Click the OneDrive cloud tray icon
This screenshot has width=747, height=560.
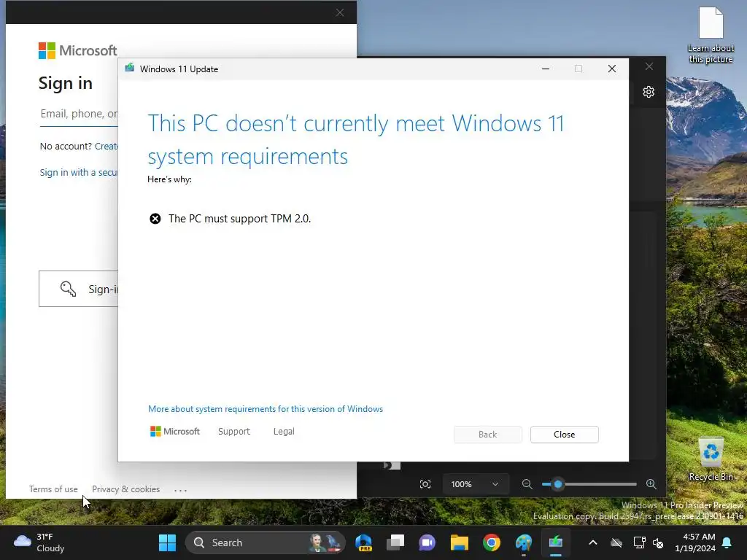coord(616,542)
